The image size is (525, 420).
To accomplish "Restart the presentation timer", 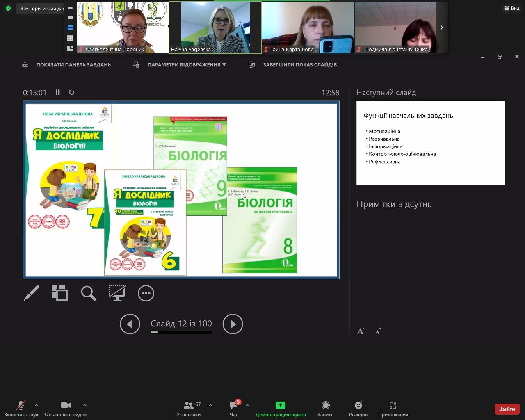I will 72,92.
